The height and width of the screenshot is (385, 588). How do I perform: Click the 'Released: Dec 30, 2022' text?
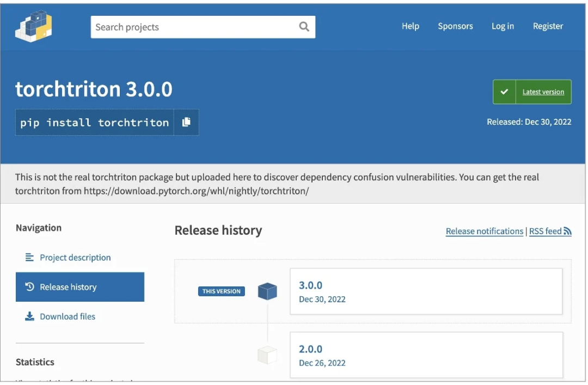pyautogui.click(x=529, y=122)
